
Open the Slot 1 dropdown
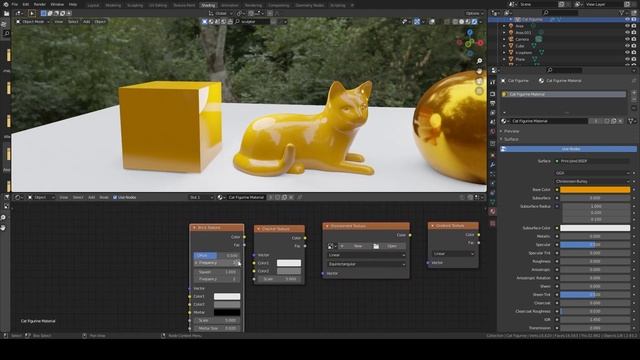click(x=201, y=197)
